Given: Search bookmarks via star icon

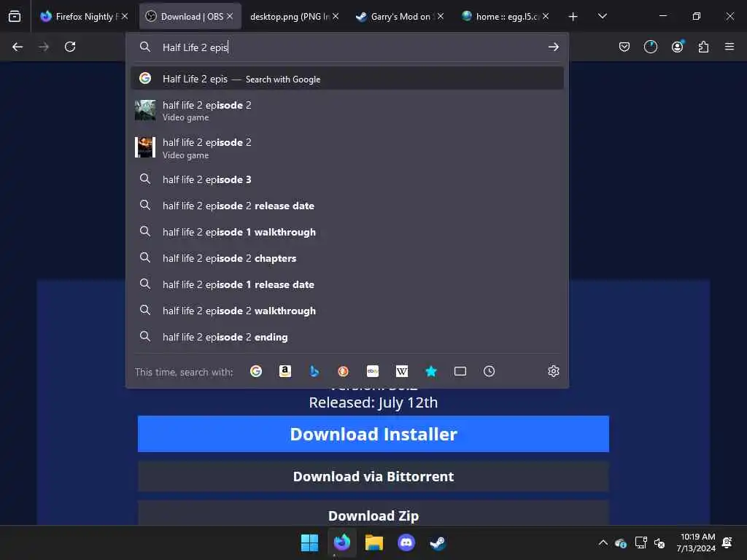Looking at the screenshot, I should click(430, 371).
